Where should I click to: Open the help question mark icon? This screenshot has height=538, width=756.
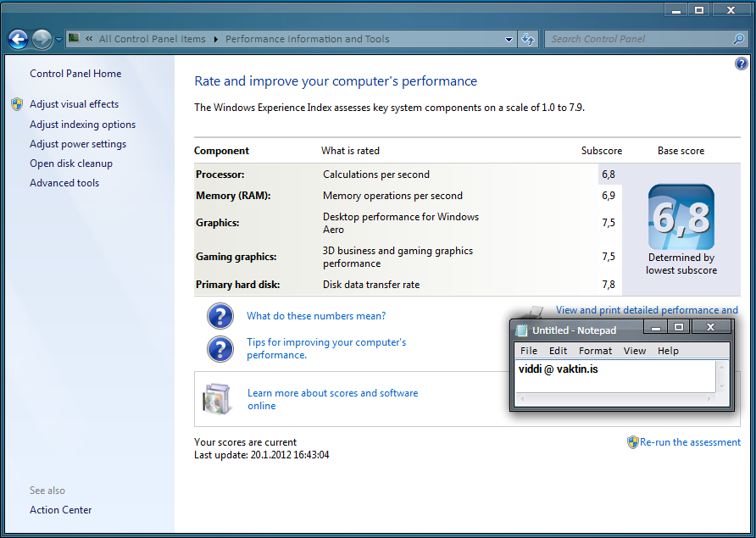tap(742, 64)
